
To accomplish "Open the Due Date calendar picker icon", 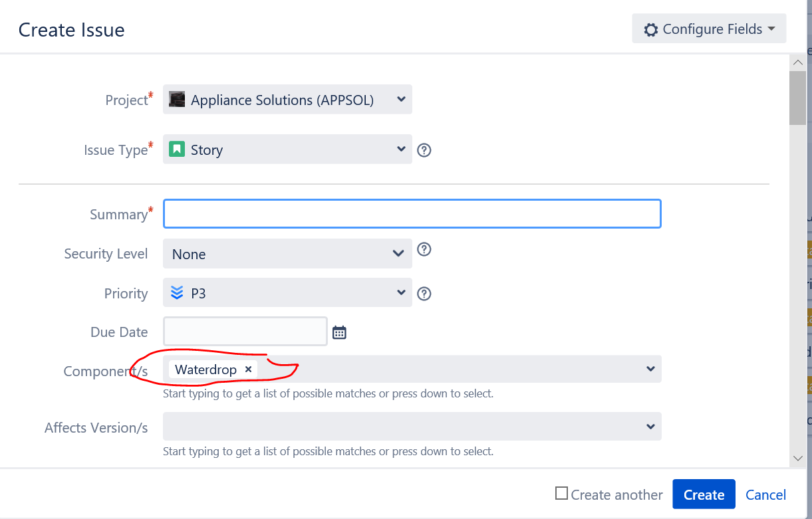I will click(x=339, y=332).
